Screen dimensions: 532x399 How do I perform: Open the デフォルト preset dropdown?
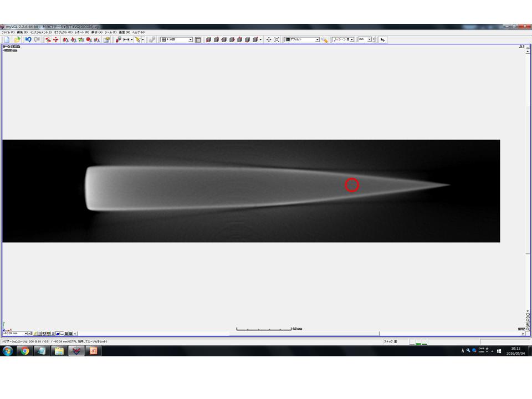point(317,40)
